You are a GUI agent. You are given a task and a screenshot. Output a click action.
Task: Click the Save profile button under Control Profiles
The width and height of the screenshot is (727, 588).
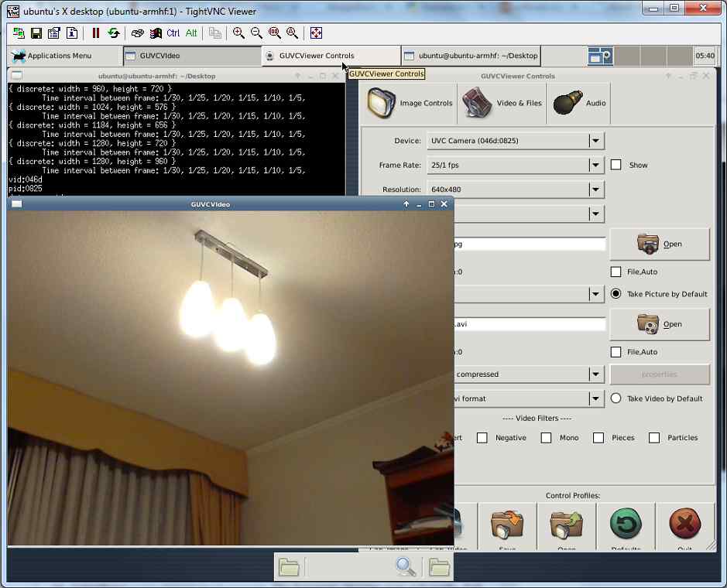(507, 527)
